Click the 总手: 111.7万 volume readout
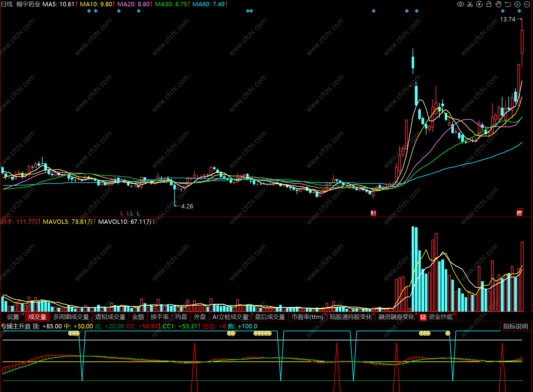The width and height of the screenshot is (533, 392). pos(21,222)
